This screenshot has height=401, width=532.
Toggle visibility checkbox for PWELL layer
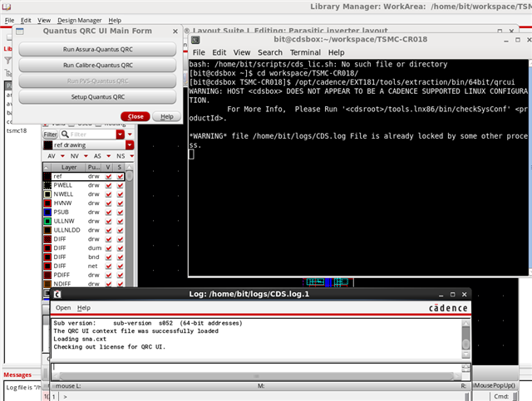(x=109, y=185)
